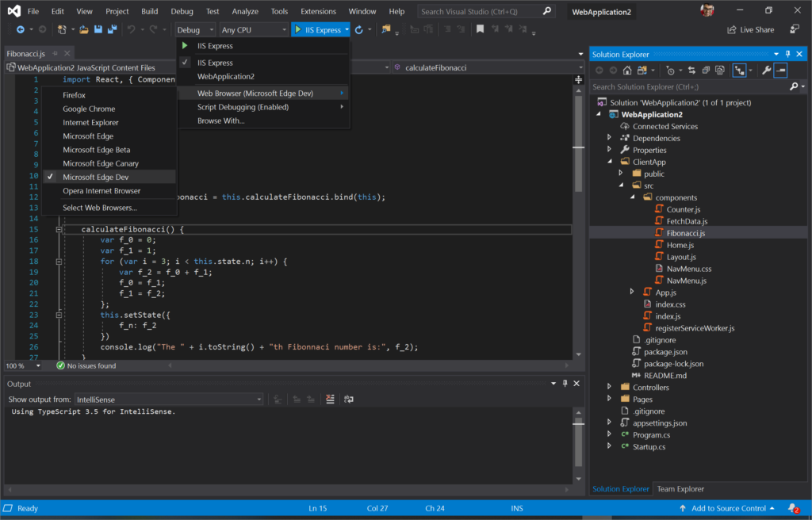Start debugging with IIS Express button
812x520 pixels.
pos(317,30)
